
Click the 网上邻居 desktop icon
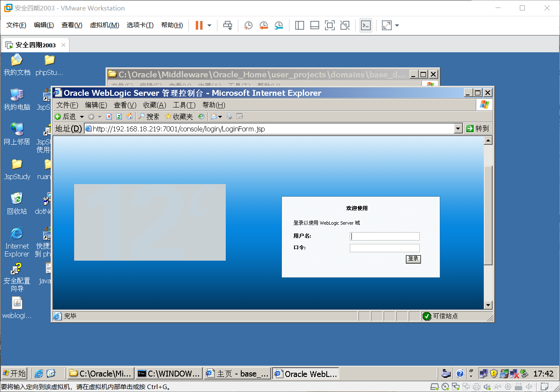(x=17, y=135)
